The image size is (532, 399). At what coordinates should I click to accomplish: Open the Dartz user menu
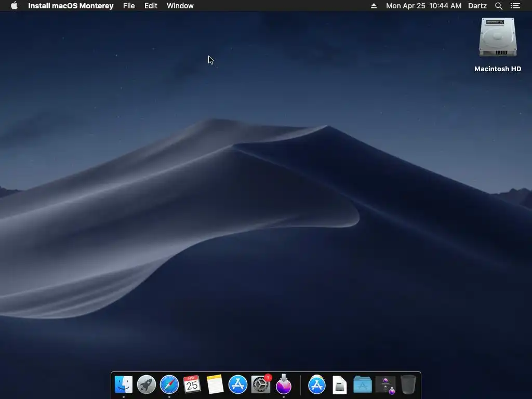pyautogui.click(x=477, y=6)
